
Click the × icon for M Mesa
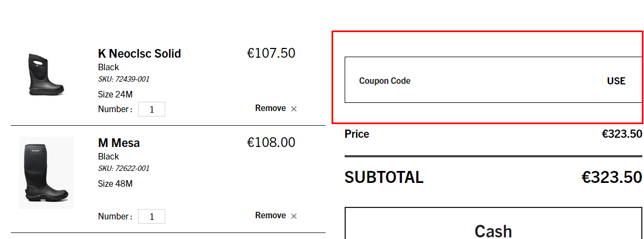pyautogui.click(x=294, y=216)
